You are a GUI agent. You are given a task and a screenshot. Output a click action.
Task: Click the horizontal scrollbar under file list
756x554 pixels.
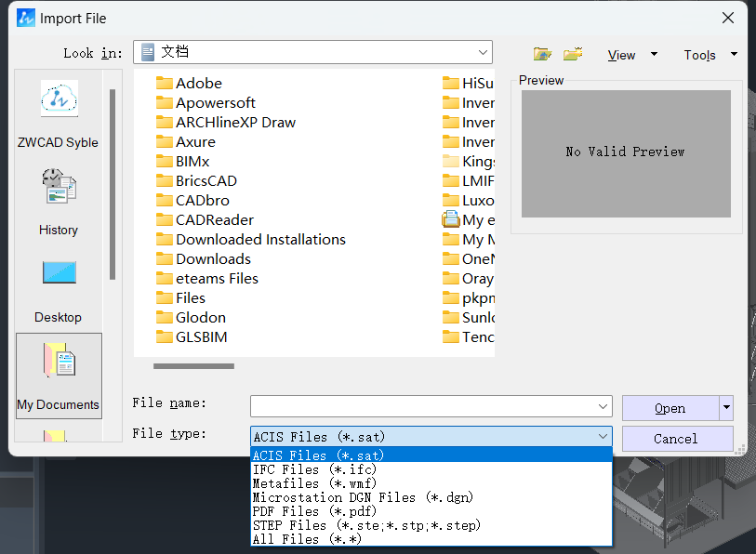tap(193, 366)
